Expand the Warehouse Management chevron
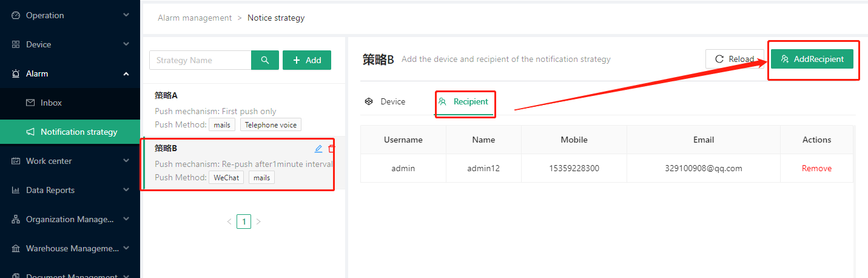This screenshot has width=868, height=278. click(x=126, y=248)
